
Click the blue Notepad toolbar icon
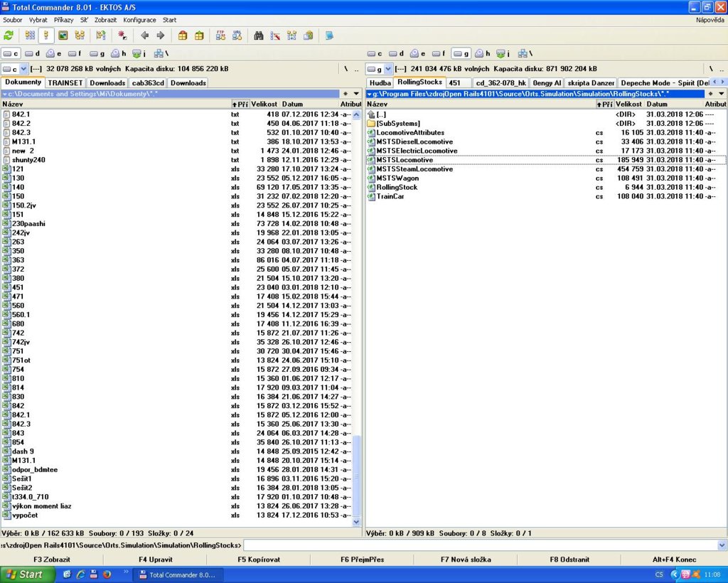(x=329, y=36)
